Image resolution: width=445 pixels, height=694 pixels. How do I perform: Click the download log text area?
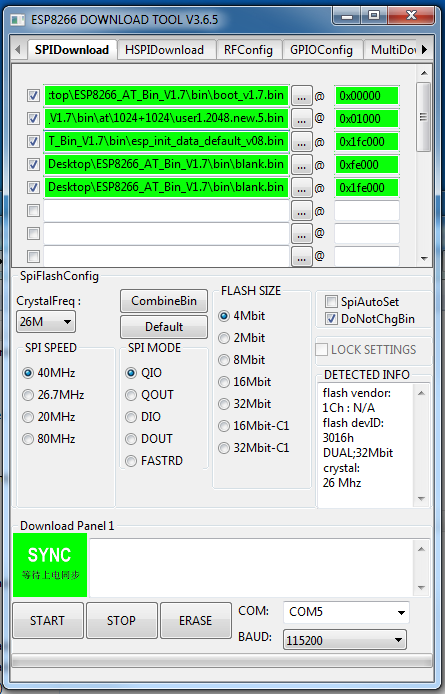252,568
